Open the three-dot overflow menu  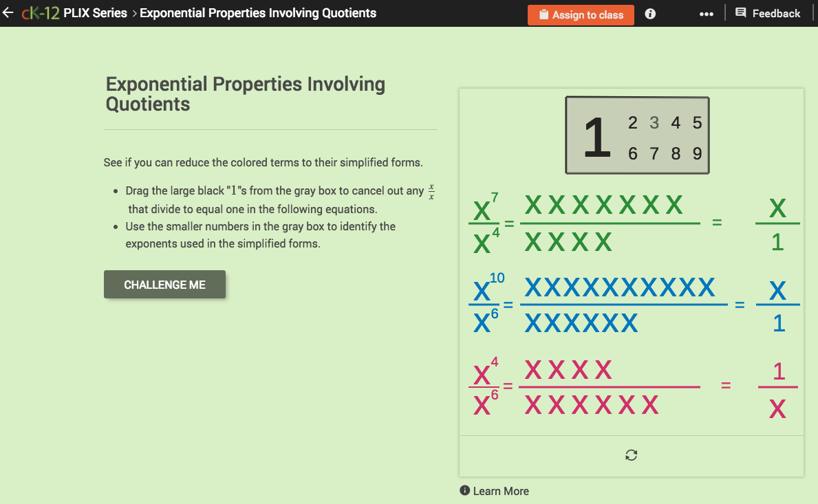[707, 14]
